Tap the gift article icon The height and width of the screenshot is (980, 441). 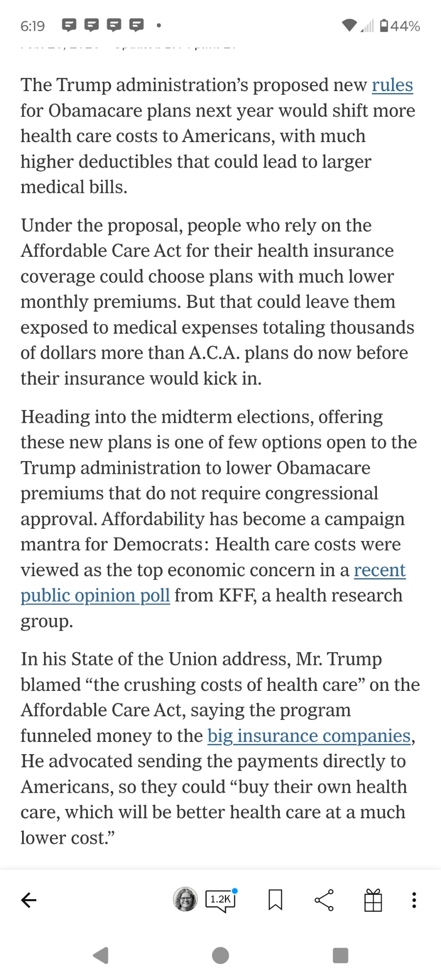373,900
